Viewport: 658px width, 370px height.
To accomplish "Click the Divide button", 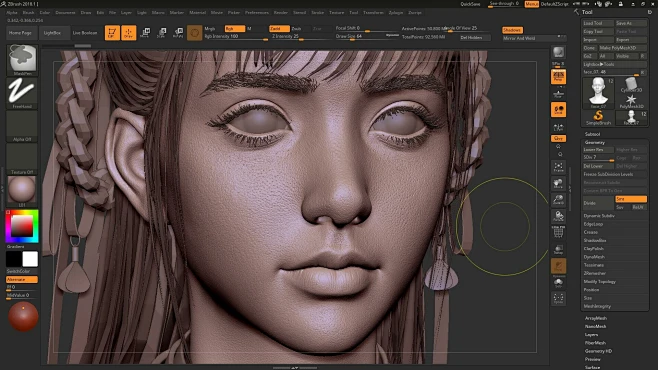I will point(598,203).
